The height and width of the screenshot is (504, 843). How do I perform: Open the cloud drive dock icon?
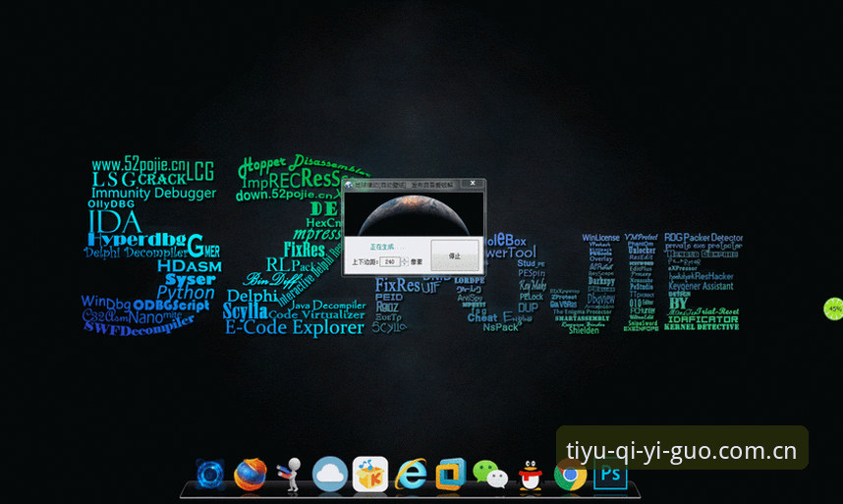coord(329,475)
